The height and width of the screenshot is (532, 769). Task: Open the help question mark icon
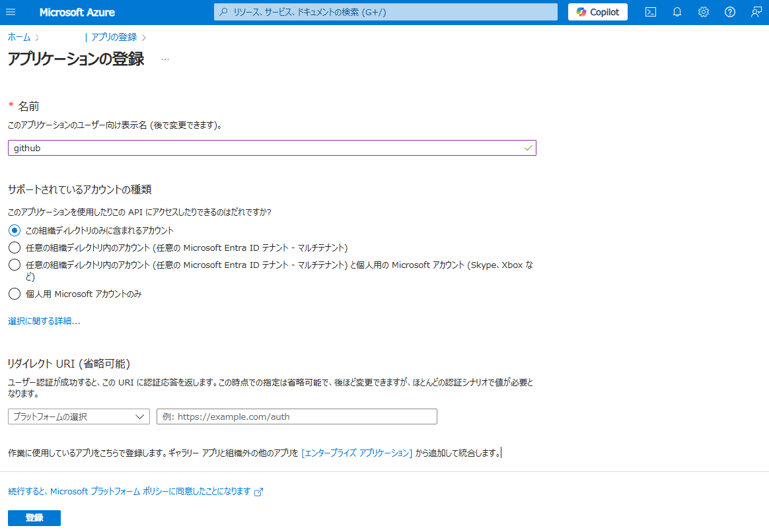pyautogui.click(x=730, y=12)
